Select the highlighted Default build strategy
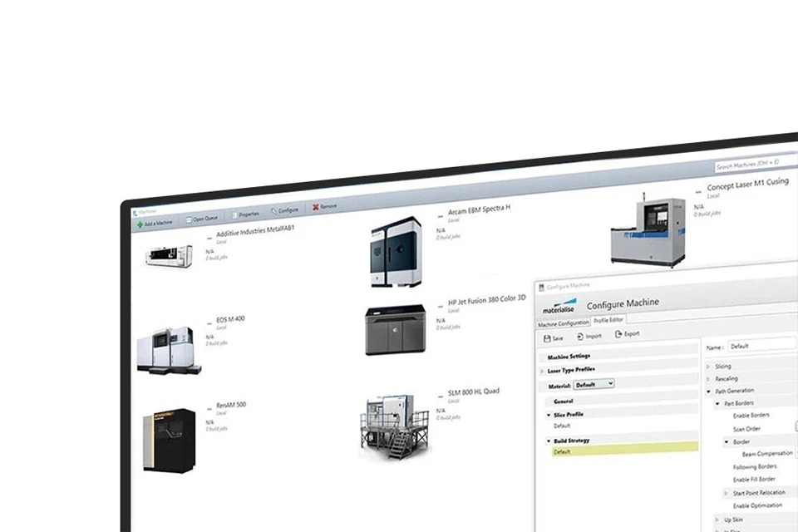The width and height of the screenshot is (798, 532). 623,451
